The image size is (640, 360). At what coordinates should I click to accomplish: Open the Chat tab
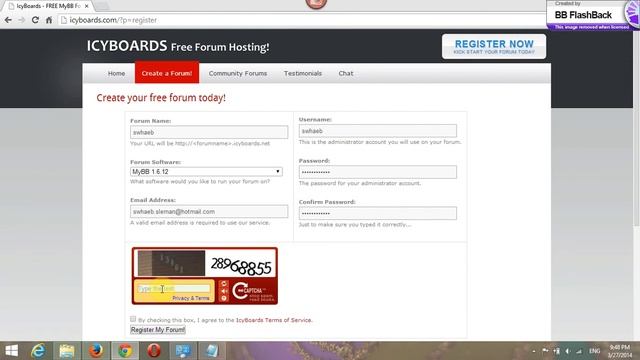[346, 73]
